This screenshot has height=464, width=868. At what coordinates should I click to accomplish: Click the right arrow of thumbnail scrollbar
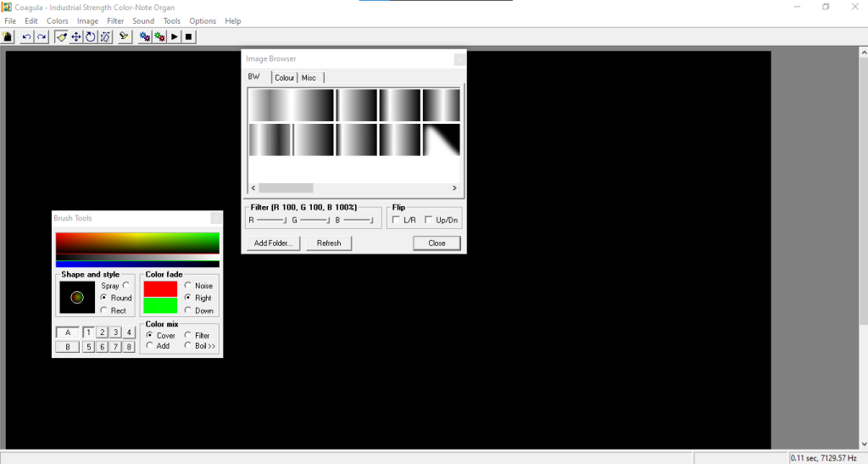[x=454, y=188]
